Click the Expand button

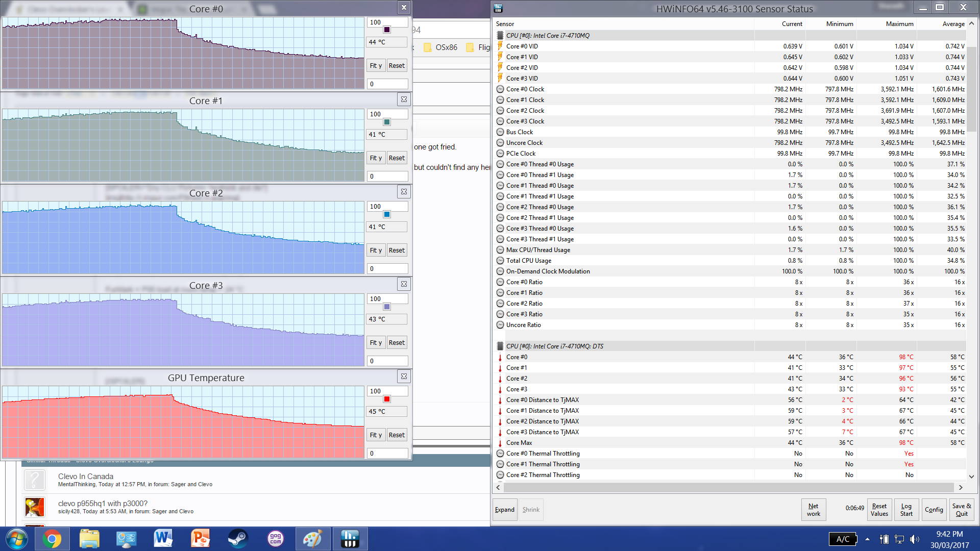pyautogui.click(x=504, y=510)
